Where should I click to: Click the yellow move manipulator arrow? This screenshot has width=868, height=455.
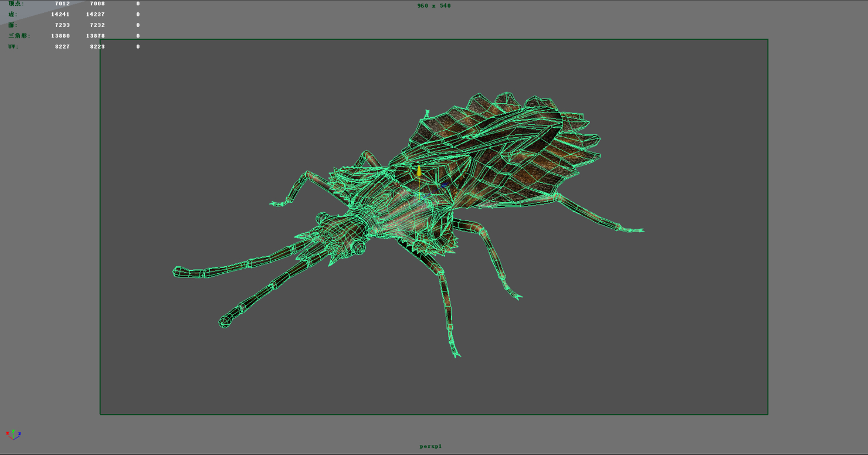click(x=419, y=170)
